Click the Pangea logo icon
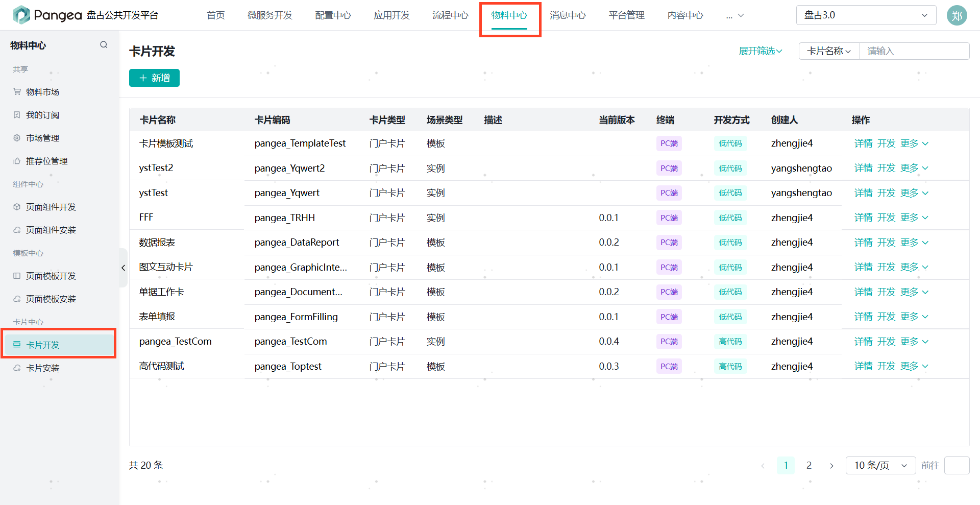 tap(21, 15)
